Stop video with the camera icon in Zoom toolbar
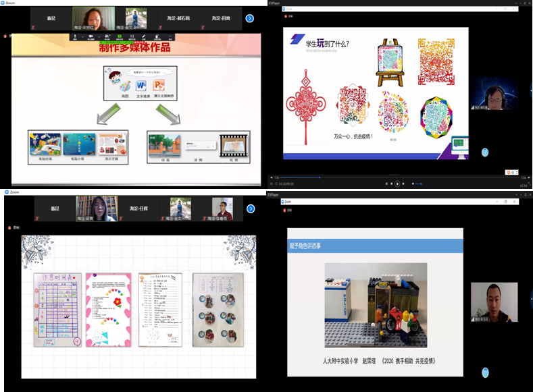 coord(91,36)
